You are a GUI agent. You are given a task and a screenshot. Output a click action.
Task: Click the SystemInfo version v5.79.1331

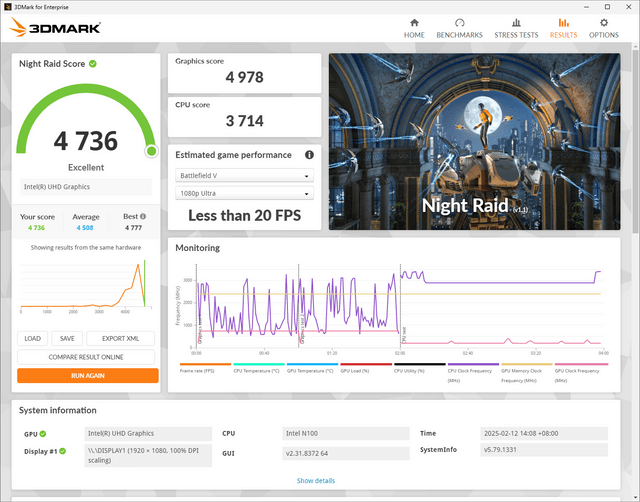point(544,450)
